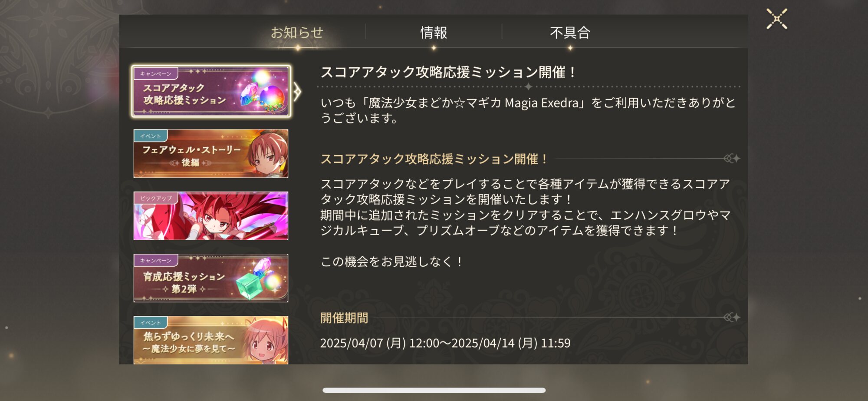Image resolution: width=868 pixels, height=401 pixels.
Task: Click the キャンペーン tag on the first banner
Action: (156, 74)
